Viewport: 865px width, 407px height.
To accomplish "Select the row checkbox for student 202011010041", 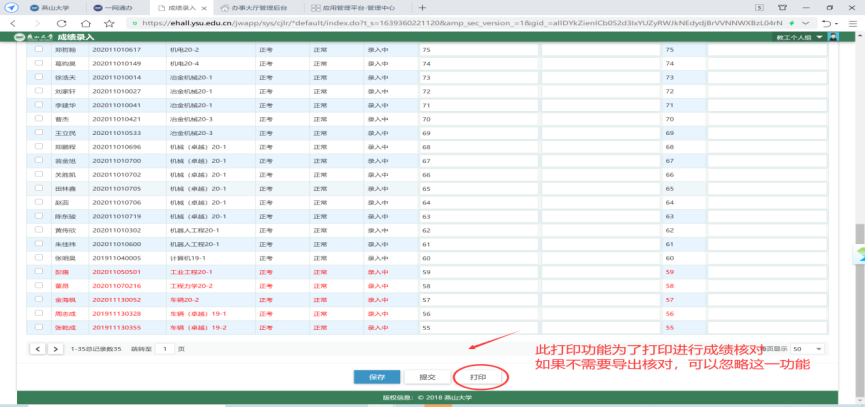I will click(39, 104).
